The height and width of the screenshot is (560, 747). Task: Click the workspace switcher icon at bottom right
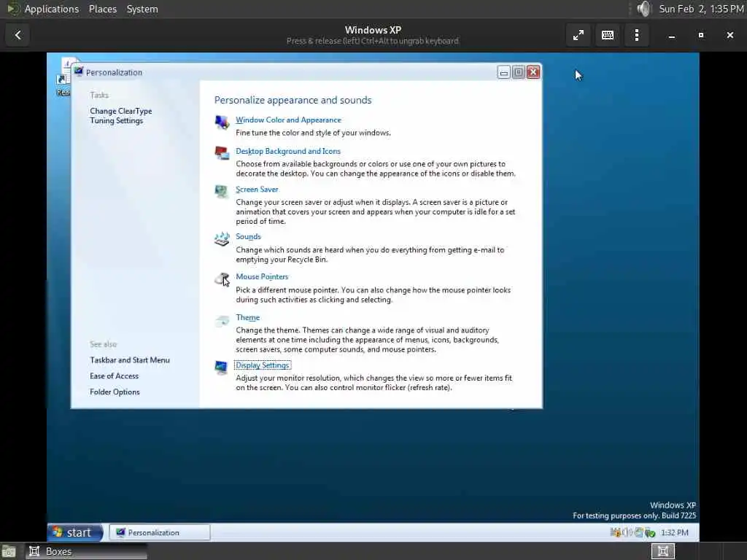tap(662, 551)
